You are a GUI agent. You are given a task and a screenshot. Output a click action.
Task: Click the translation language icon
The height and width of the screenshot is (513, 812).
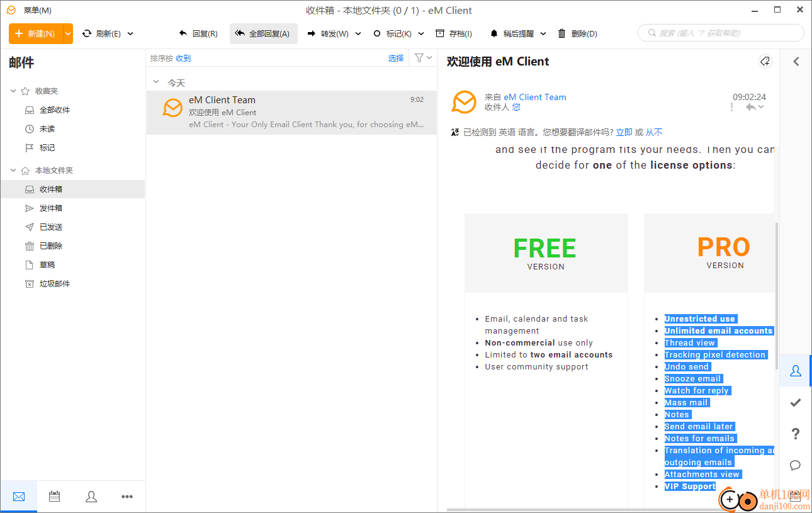pos(456,132)
